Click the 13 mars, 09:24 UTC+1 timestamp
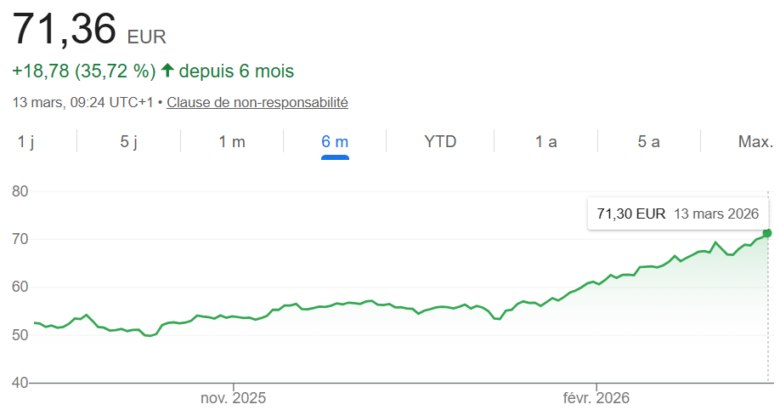Viewport: 780px width, 410px height. (84, 102)
